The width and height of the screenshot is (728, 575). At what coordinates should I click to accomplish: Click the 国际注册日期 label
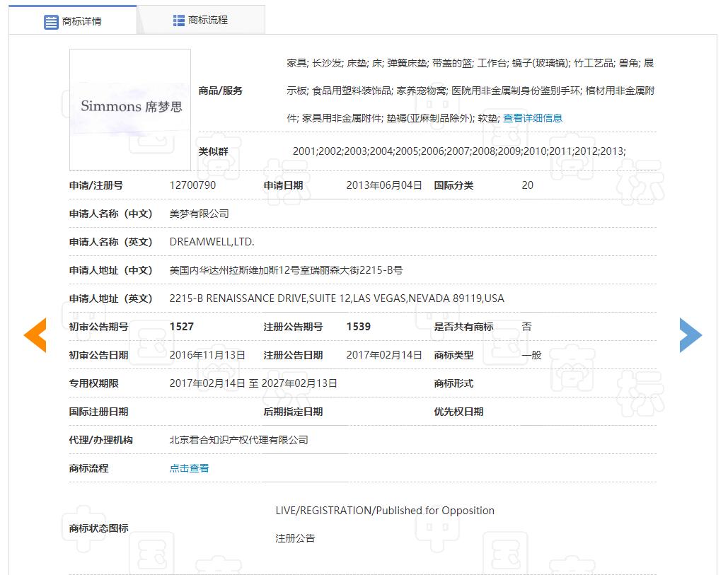(99, 412)
